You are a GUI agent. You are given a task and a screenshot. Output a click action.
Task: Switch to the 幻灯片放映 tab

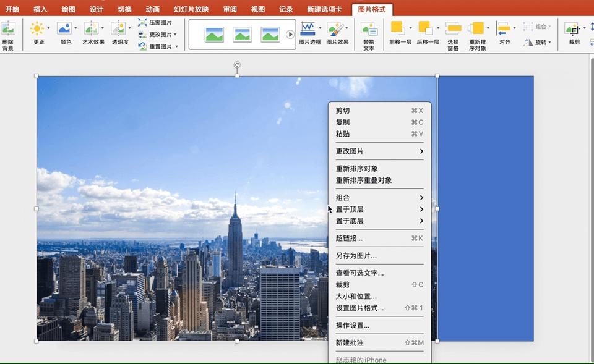pyautogui.click(x=191, y=9)
